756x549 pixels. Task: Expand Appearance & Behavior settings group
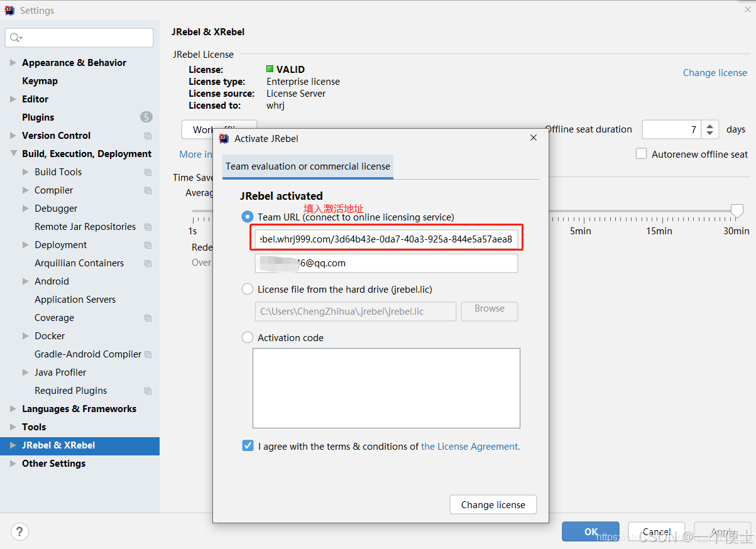click(13, 63)
